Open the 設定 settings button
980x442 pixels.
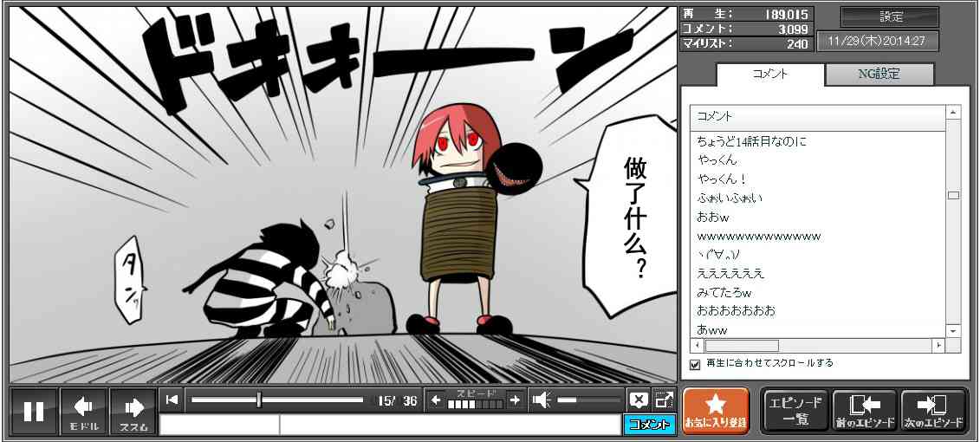click(890, 17)
